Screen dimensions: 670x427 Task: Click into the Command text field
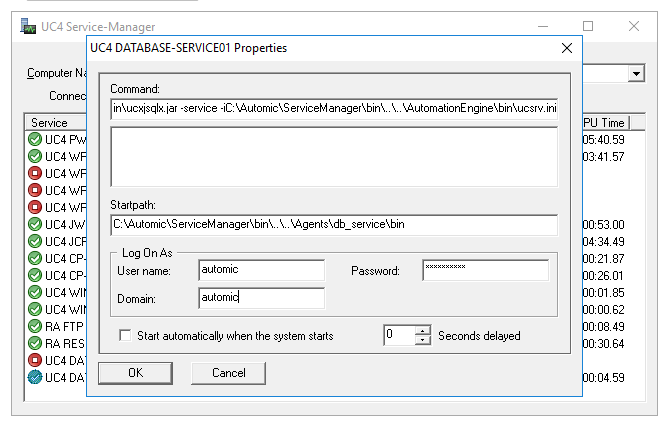click(x=333, y=108)
